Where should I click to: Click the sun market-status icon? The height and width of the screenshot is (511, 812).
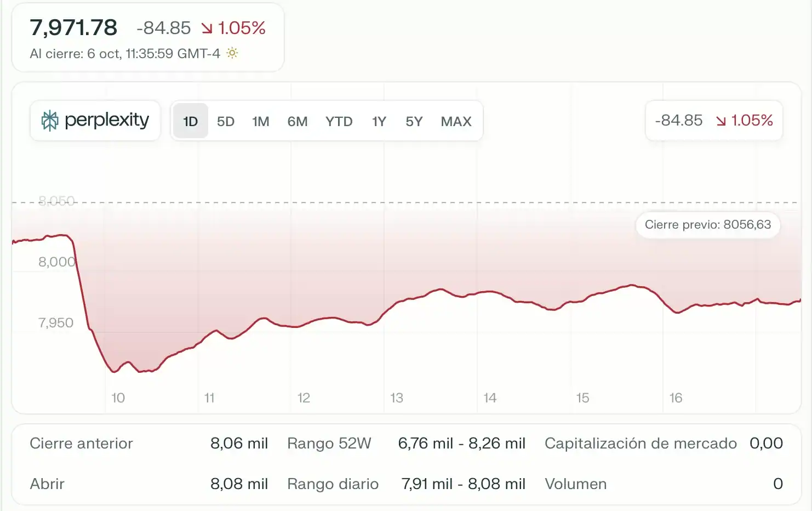tap(232, 53)
